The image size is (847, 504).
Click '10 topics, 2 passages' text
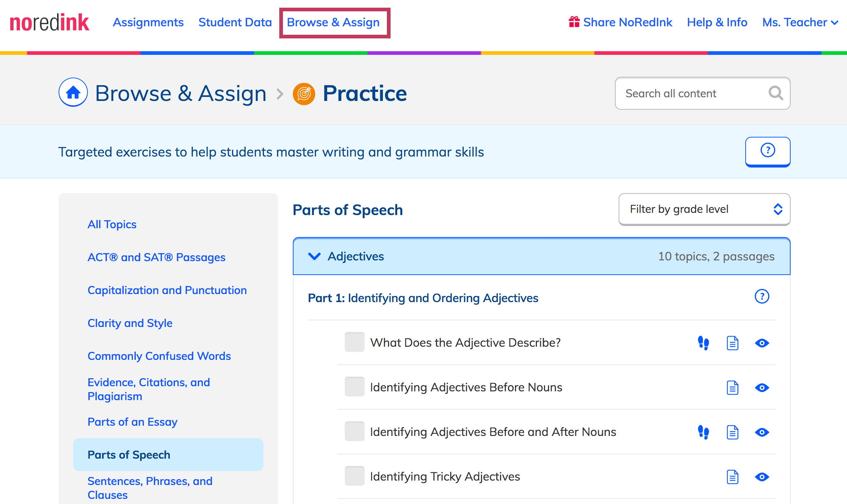click(x=716, y=256)
